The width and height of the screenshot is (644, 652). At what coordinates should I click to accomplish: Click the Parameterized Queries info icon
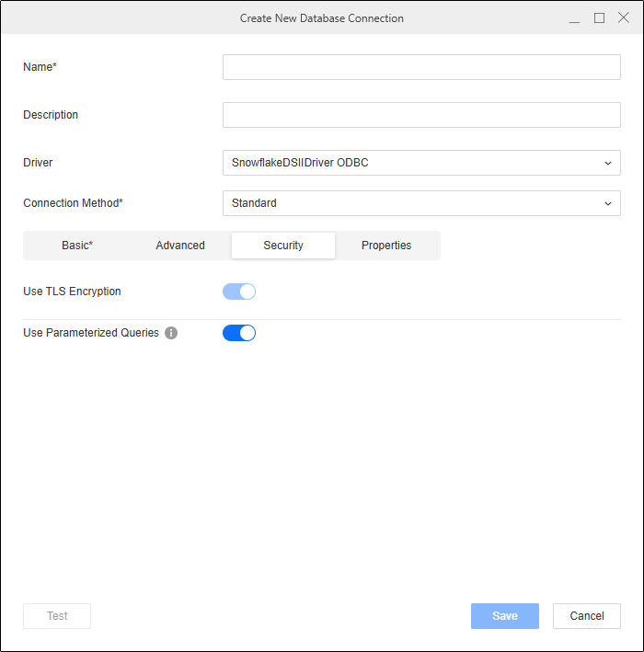pos(171,333)
